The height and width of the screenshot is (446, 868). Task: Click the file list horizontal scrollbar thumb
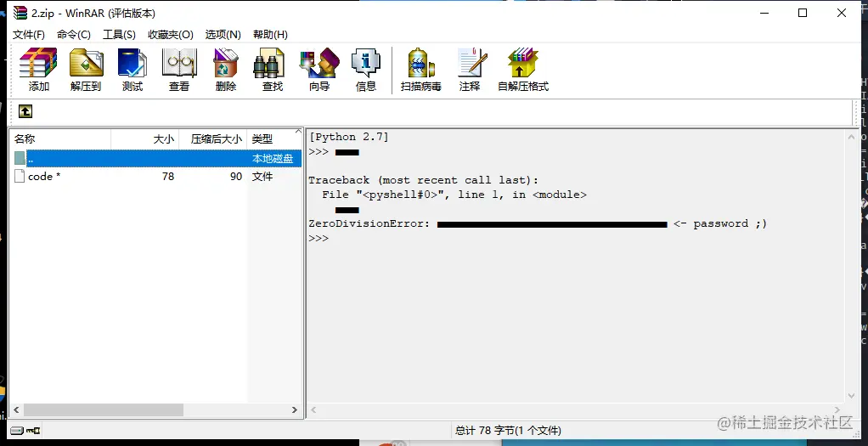[x=104, y=410]
